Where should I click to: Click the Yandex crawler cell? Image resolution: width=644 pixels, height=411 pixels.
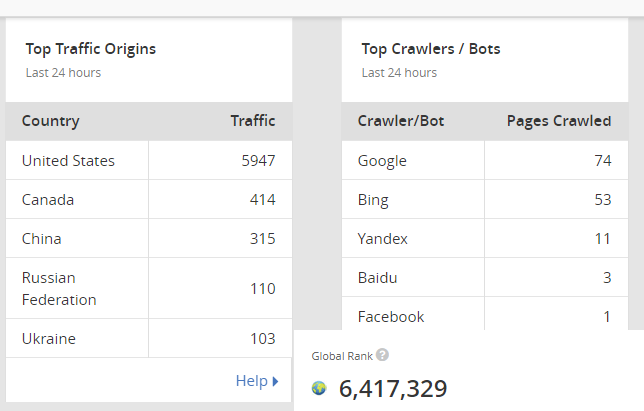coord(413,239)
